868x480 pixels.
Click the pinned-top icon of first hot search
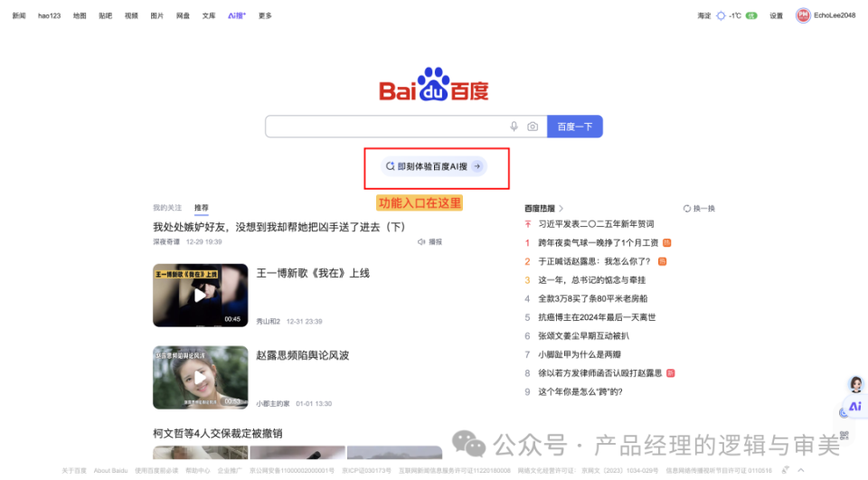pos(527,224)
